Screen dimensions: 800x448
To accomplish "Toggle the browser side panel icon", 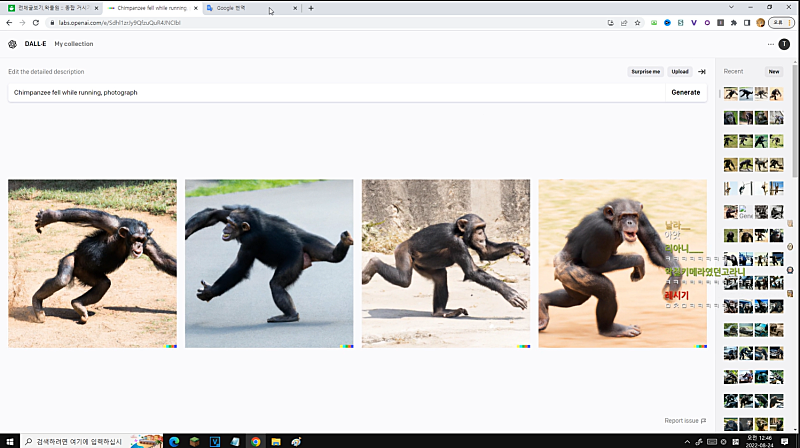I will pyautogui.click(x=747, y=23).
